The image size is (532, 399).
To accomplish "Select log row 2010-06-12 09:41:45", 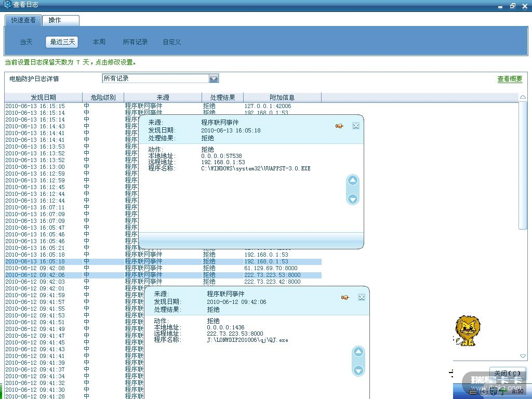I will pos(74,342).
